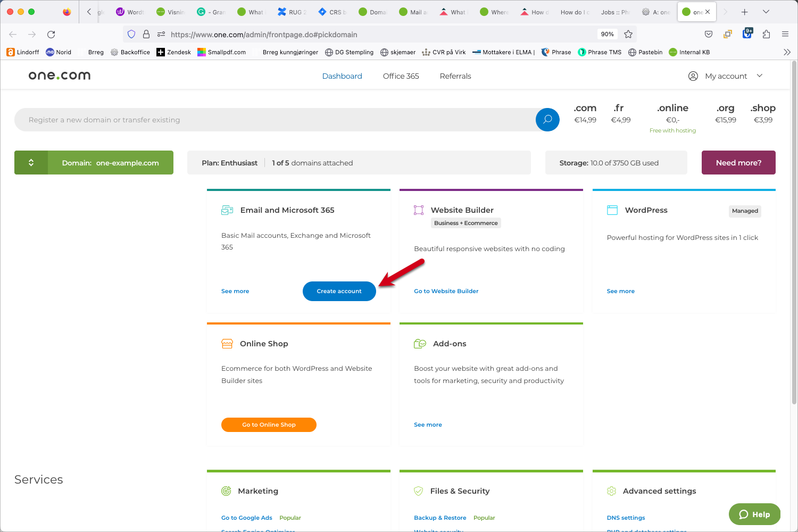
Task: Open the browser extensions puzzle icon
Action: (x=766, y=34)
